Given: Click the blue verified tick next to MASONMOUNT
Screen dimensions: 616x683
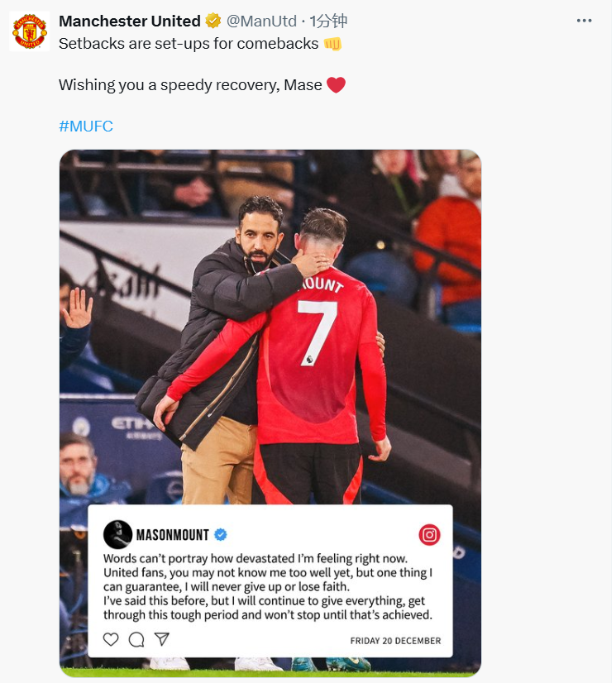Looking at the screenshot, I should tap(221, 534).
